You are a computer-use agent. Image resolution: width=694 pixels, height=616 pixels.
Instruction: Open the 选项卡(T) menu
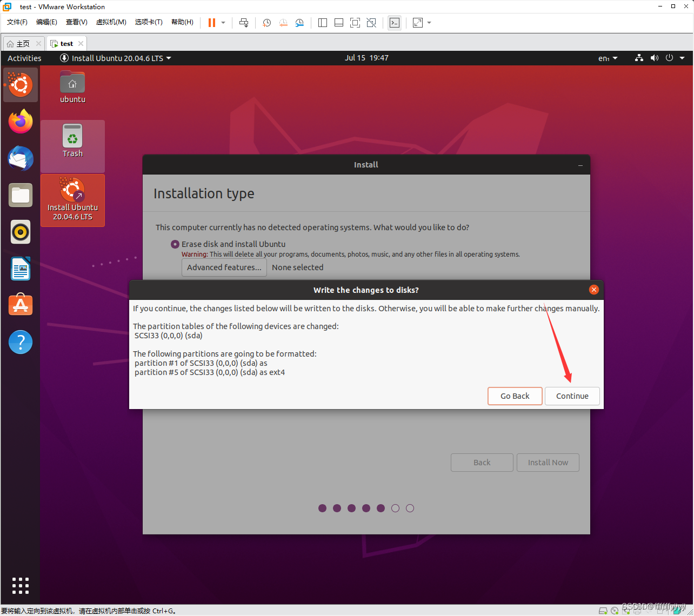(149, 22)
